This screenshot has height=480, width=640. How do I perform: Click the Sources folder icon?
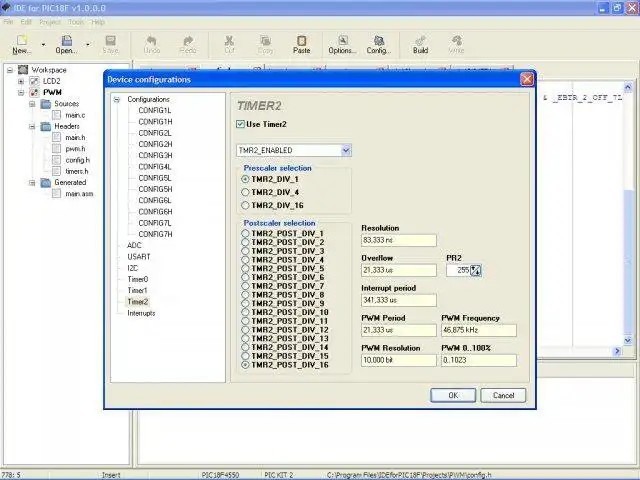tap(46, 104)
